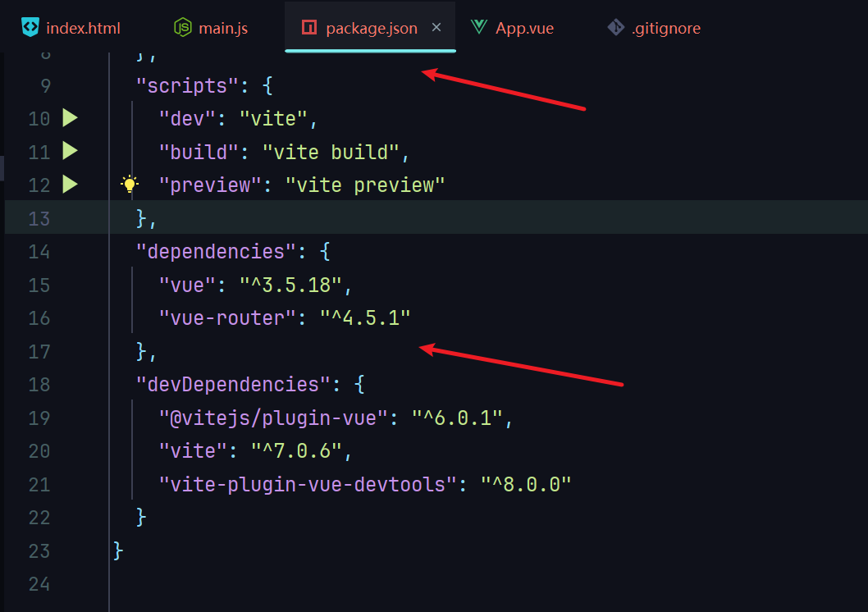Click the Vue logo on App.vue tab
This screenshot has height=612, width=868.
(x=479, y=27)
